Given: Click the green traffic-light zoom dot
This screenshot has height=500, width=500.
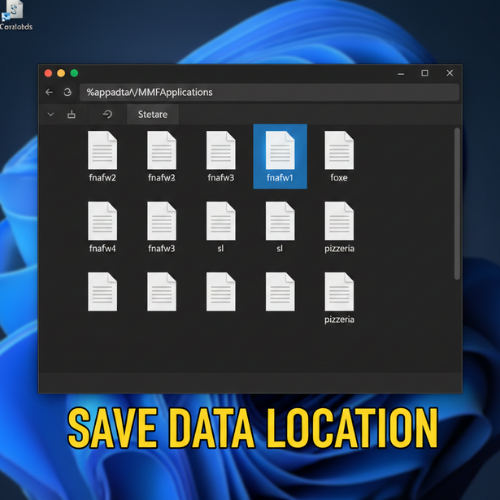Looking at the screenshot, I should click(x=74, y=73).
